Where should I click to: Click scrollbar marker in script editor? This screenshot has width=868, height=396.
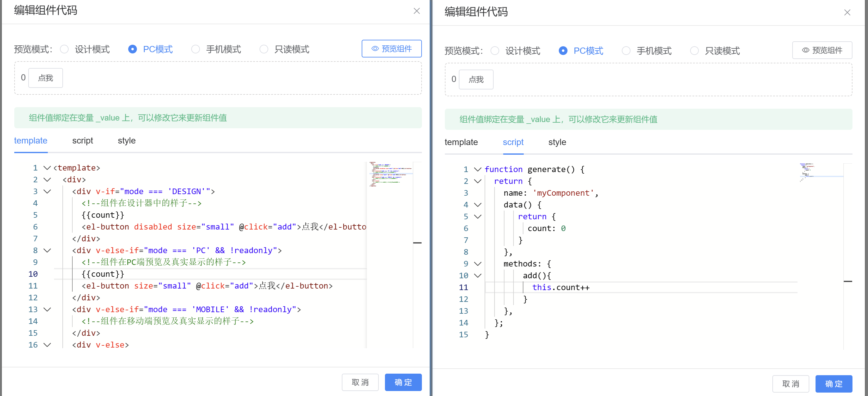coord(848,281)
